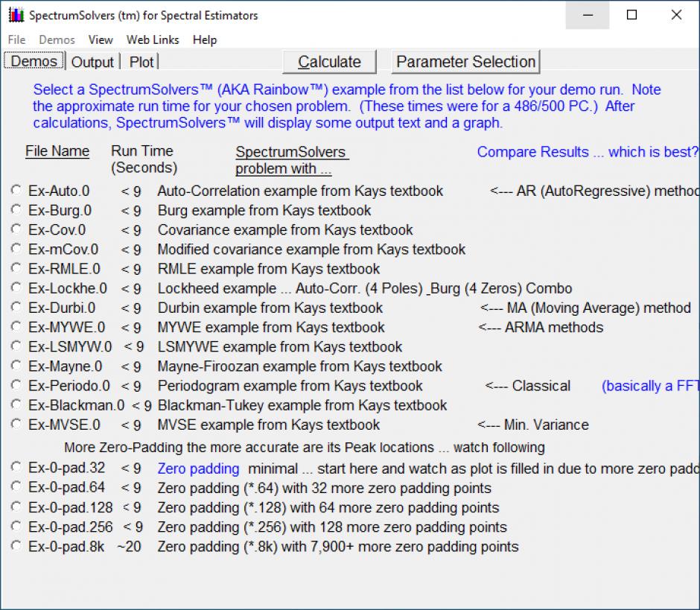700x610 pixels.
Task: Open Parameter Selection
Action: click(x=465, y=62)
